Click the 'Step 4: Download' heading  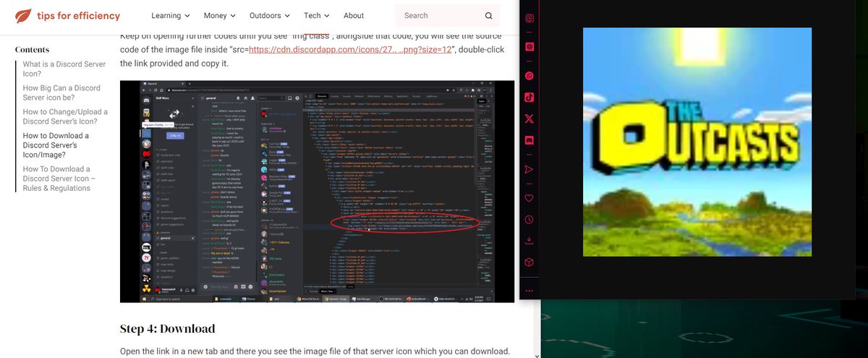point(167,328)
